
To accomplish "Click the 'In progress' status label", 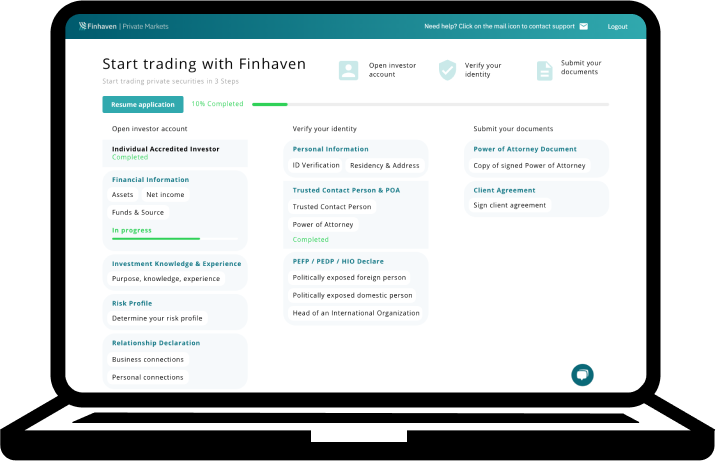I will 132,230.
